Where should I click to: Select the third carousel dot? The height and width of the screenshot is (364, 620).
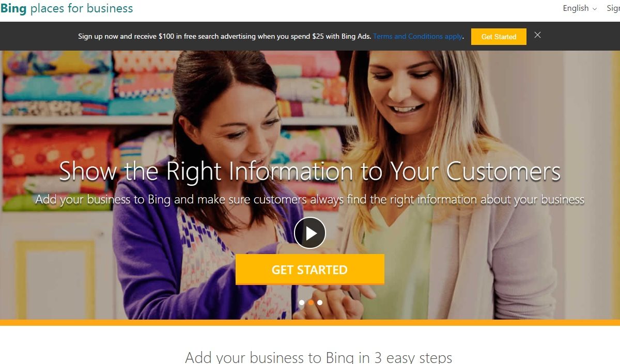pos(320,303)
